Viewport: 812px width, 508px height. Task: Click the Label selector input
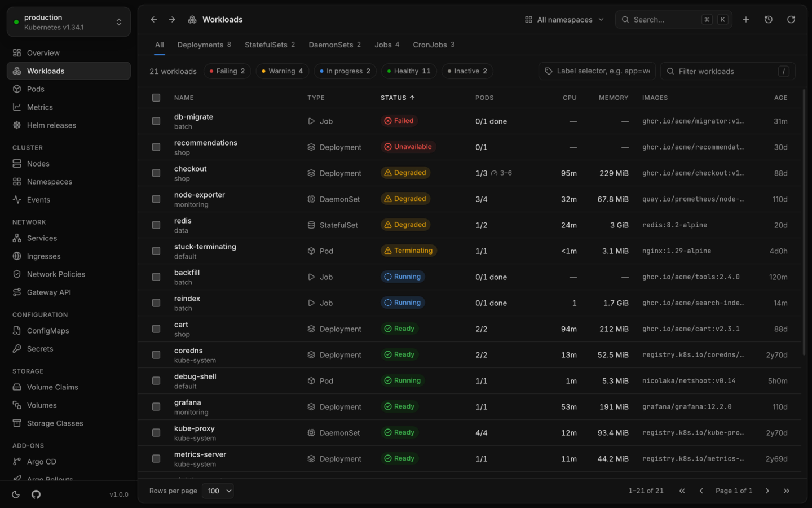pos(597,71)
